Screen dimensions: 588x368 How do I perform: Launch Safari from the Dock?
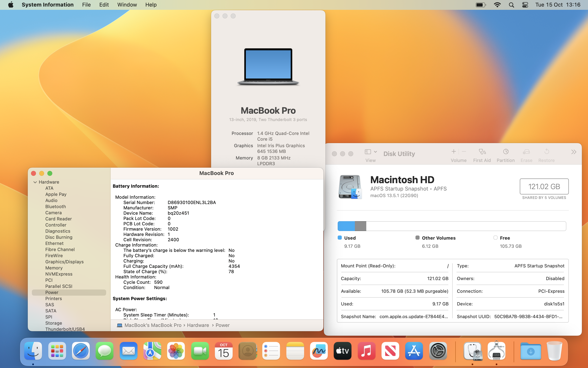(81, 351)
